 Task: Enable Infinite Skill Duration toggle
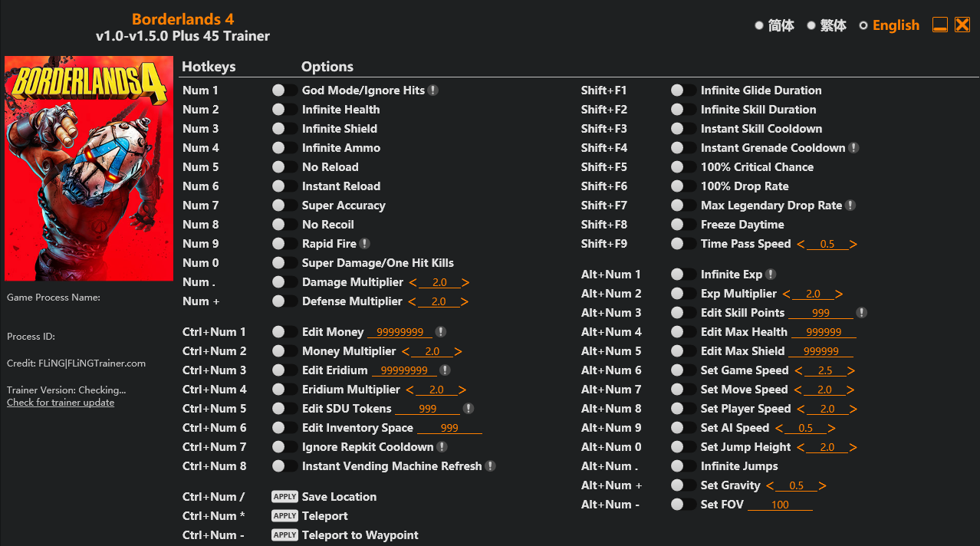point(683,110)
